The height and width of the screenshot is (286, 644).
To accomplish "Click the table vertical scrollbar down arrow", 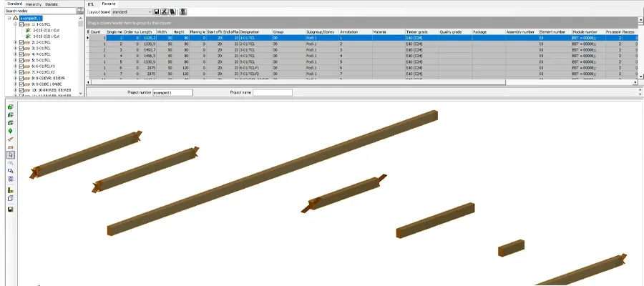I will [x=642, y=77].
